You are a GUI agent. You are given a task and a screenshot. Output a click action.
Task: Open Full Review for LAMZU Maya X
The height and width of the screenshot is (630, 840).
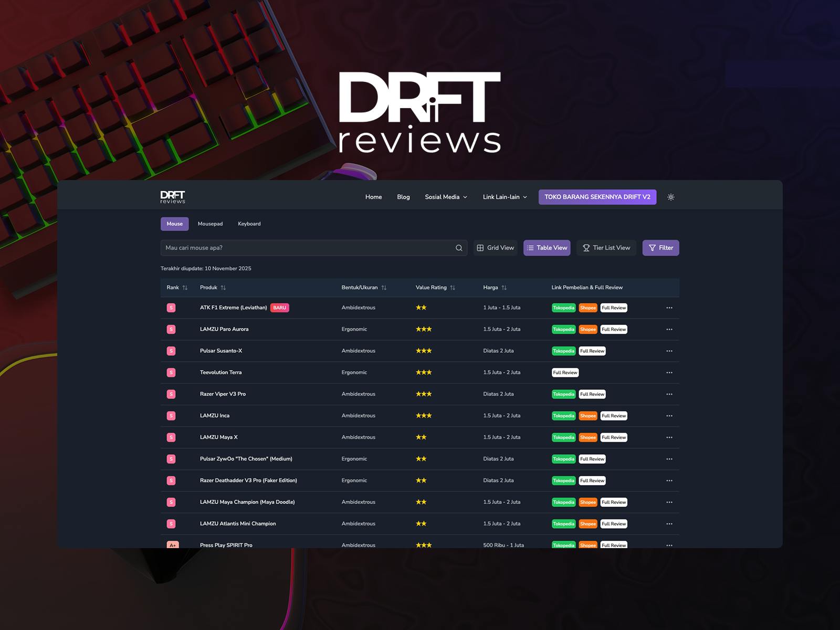click(614, 437)
